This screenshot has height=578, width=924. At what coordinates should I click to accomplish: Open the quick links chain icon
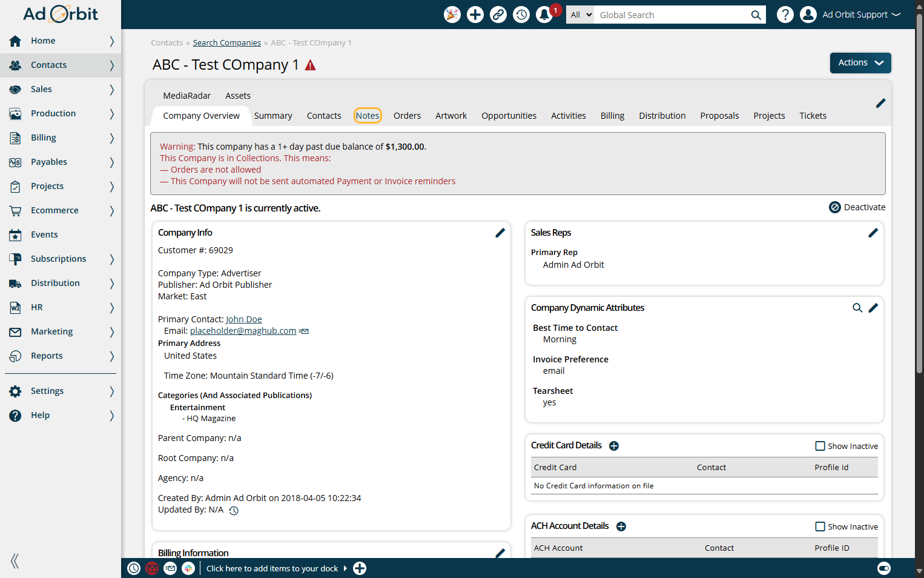click(x=498, y=15)
